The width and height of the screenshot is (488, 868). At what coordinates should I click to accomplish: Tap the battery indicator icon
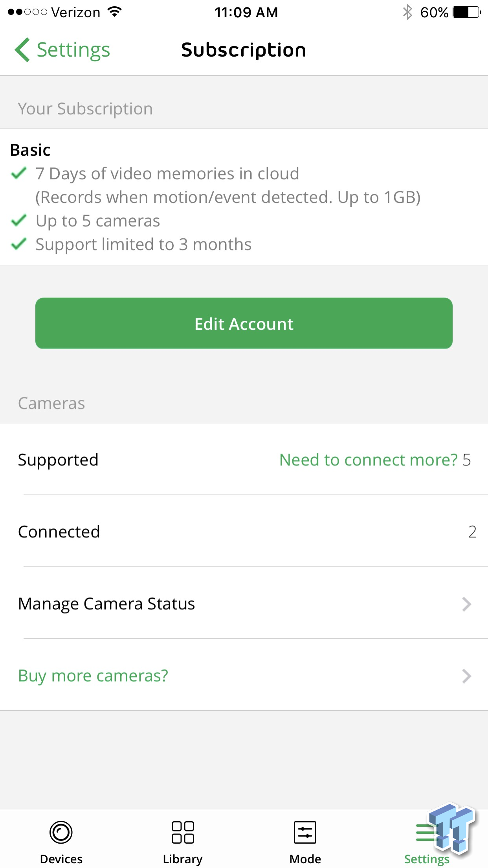click(466, 12)
